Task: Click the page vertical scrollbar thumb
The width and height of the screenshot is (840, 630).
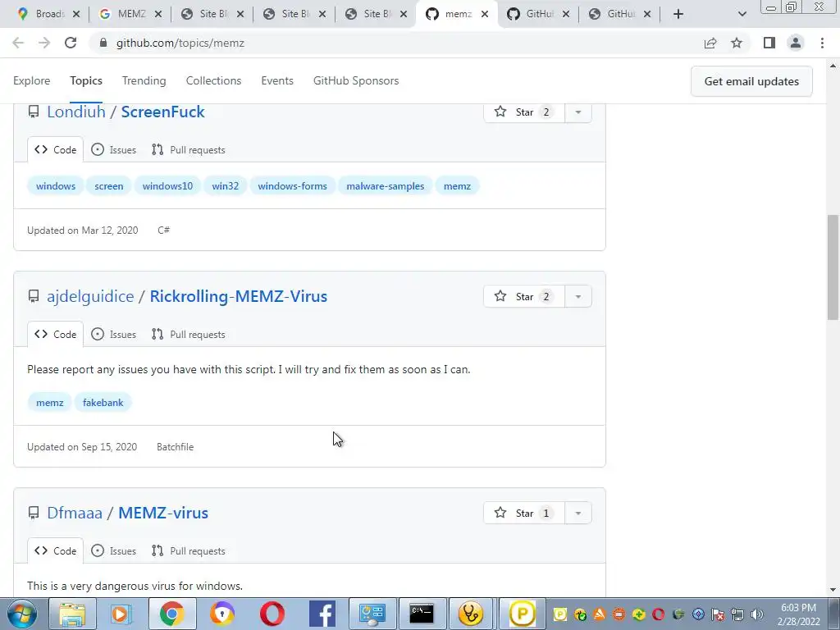Action: click(833, 267)
